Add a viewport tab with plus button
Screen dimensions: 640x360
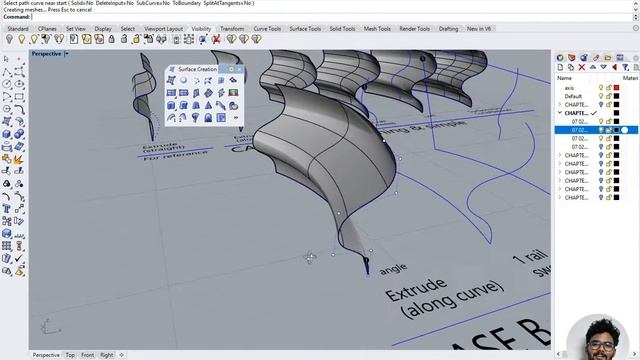click(x=122, y=355)
